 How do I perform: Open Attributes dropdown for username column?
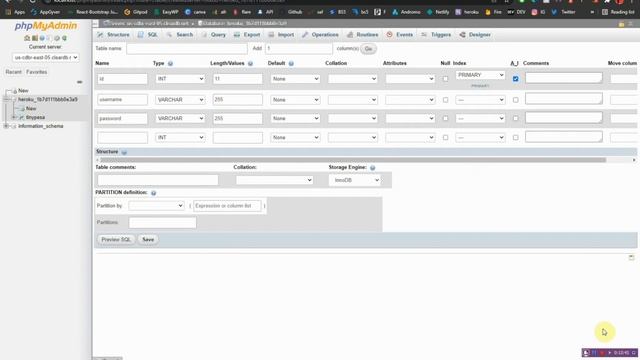pyautogui.click(x=410, y=100)
